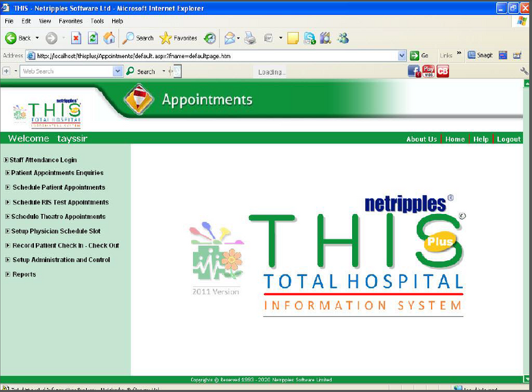532x392 pixels.
Task: Open Setup Administration and Control
Action: click(x=61, y=260)
